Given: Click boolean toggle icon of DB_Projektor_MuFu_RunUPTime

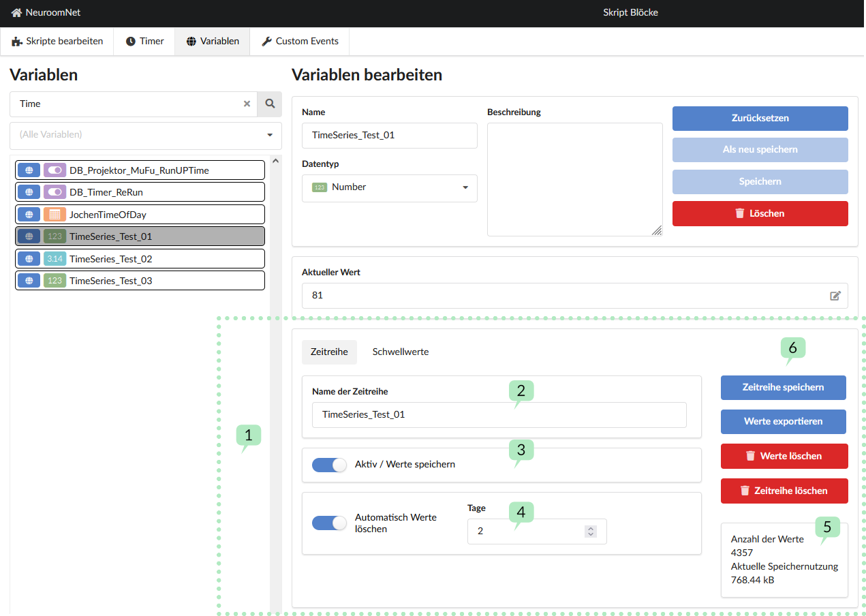Looking at the screenshot, I should click(x=55, y=170).
